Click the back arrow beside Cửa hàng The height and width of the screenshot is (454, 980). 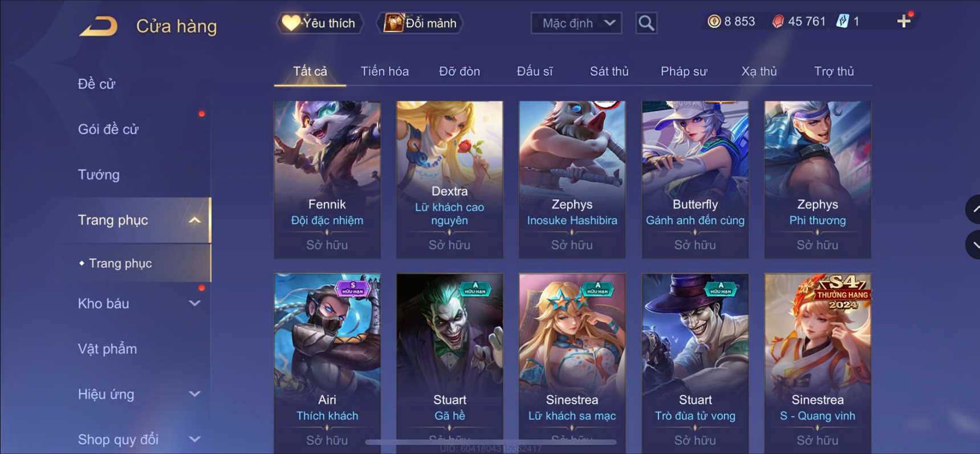[x=99, y=26]
